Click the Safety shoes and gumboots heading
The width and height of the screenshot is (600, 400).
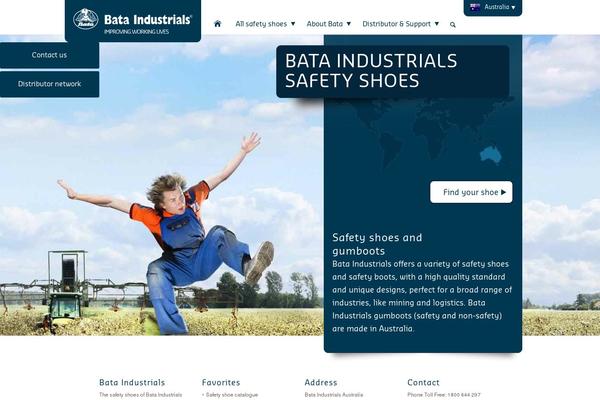pyautogui.click(x=377, y=244)
